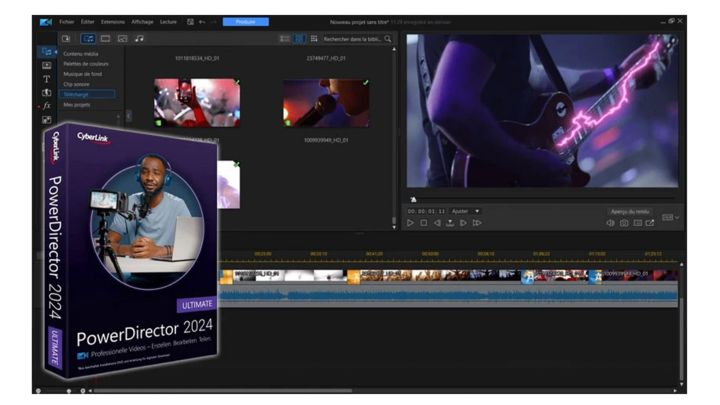720x405 pixels.
Task: Click the preview quality display icon
Action: (637, 223)
